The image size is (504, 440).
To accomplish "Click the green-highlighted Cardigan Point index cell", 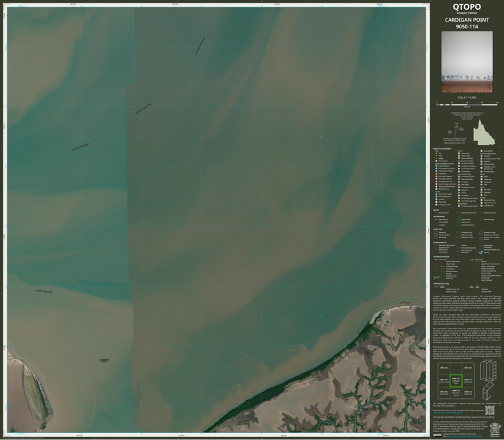I will point(456,380).
